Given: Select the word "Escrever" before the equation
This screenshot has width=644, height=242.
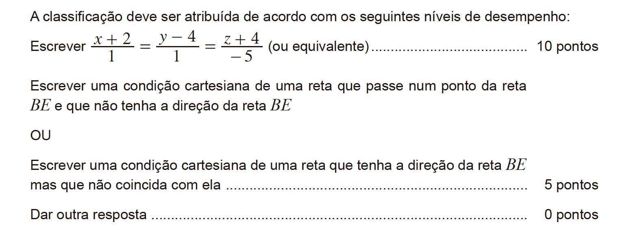Looking at the screenshot, I should [x=58, y=46].
